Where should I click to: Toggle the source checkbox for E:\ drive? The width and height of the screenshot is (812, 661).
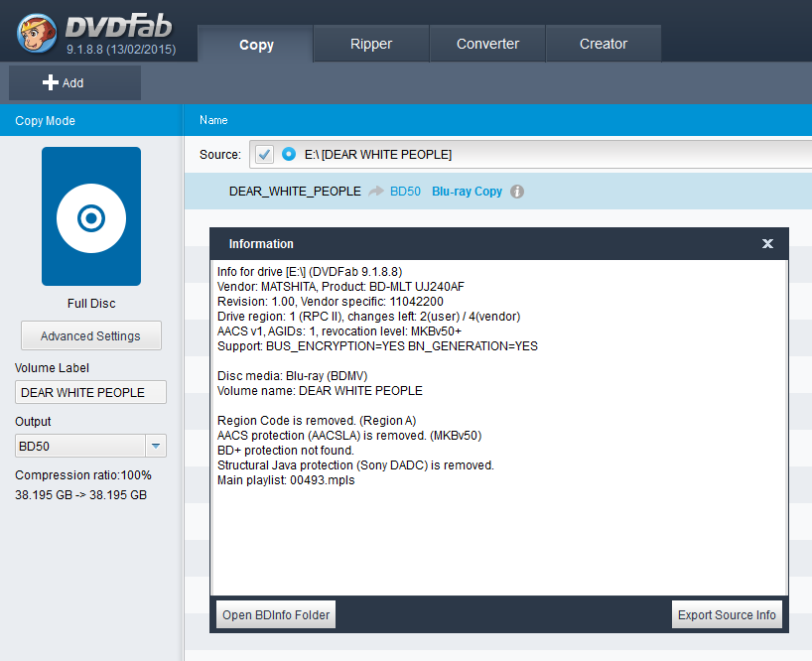(x=265, y=154)
